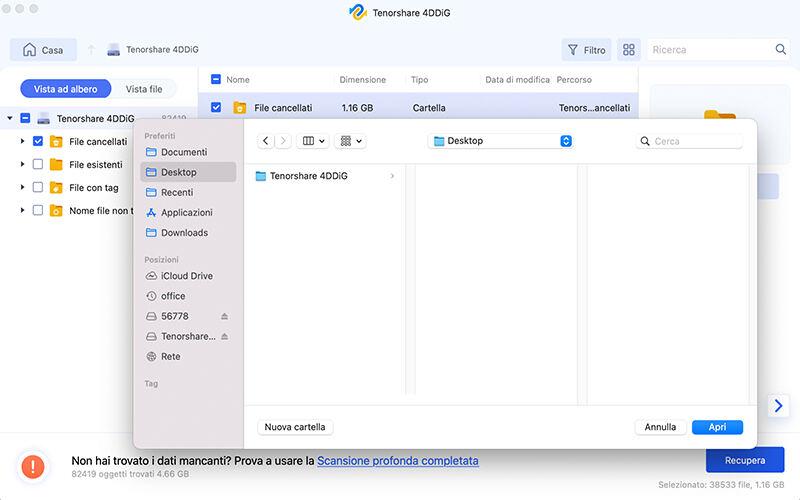The image size is (800, 500).
Task: Select Documenti in the sidebar
Action: (x=183, y=152)
